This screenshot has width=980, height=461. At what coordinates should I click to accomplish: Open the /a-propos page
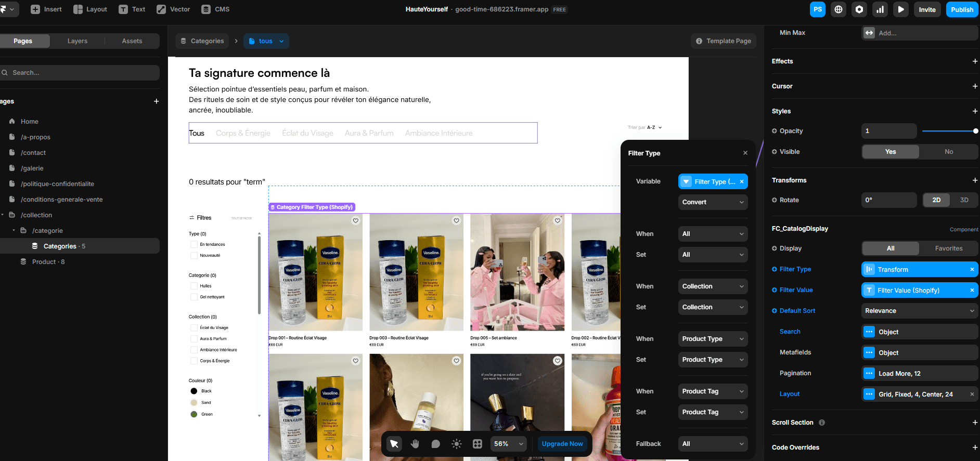pos(35,137)
